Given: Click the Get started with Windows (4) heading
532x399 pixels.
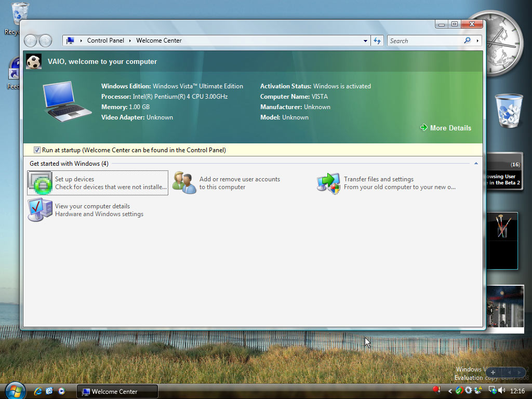Looking at the screenshot, I should coord(69,164).
